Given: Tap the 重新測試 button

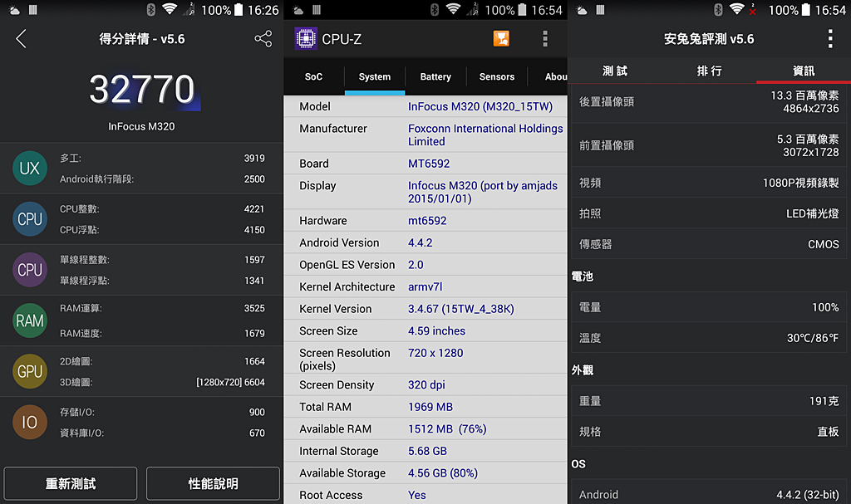Looking at the screenshot, I should point(71,483).
